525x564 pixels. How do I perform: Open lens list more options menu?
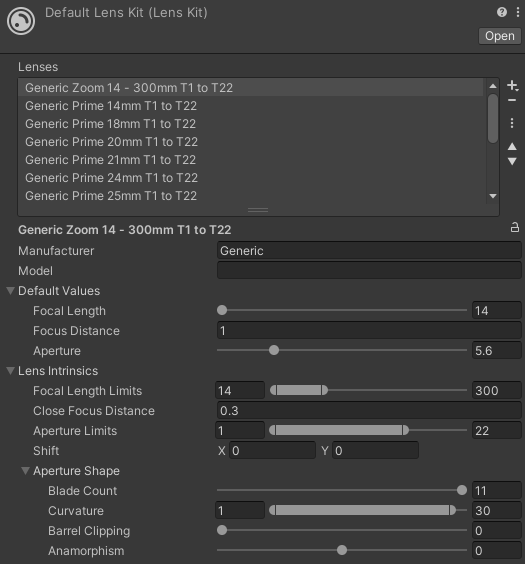[x=512, y=123]
